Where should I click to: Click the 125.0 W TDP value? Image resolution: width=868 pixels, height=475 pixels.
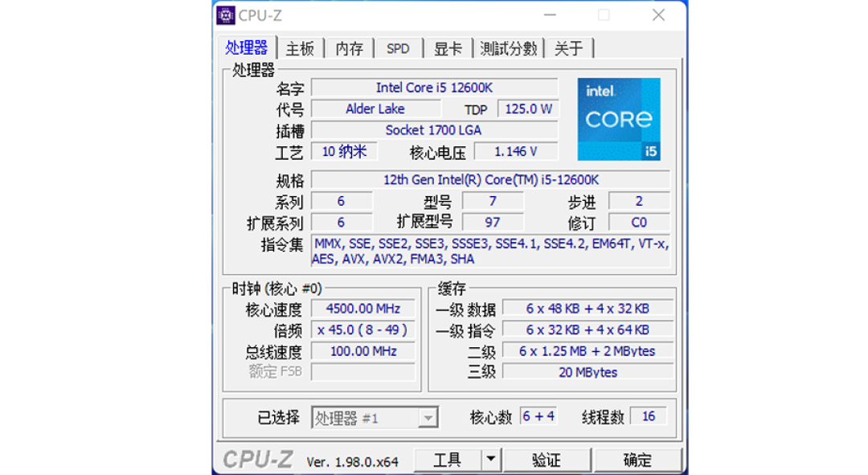pos(528,109)
